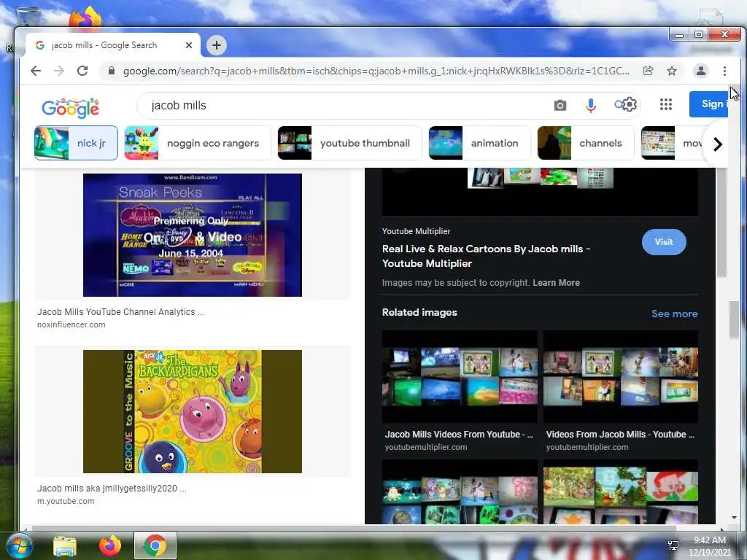
Task: Open Chrome's three-dot menu
Action: pyautogui.click(x=724, y=71)
